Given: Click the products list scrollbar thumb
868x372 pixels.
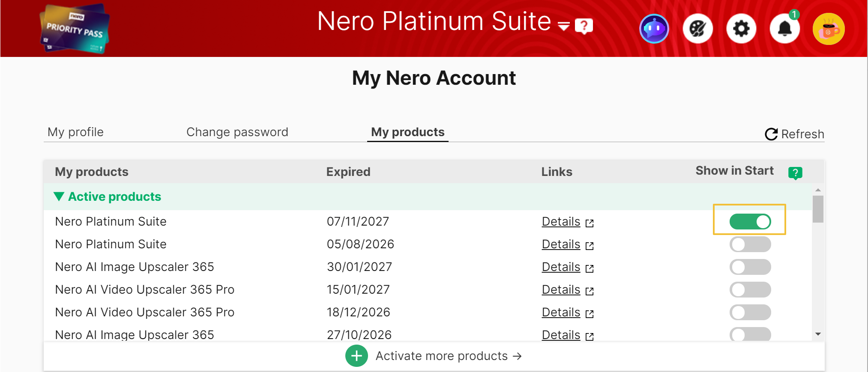Looking at the screenshot, I should 818,209.
